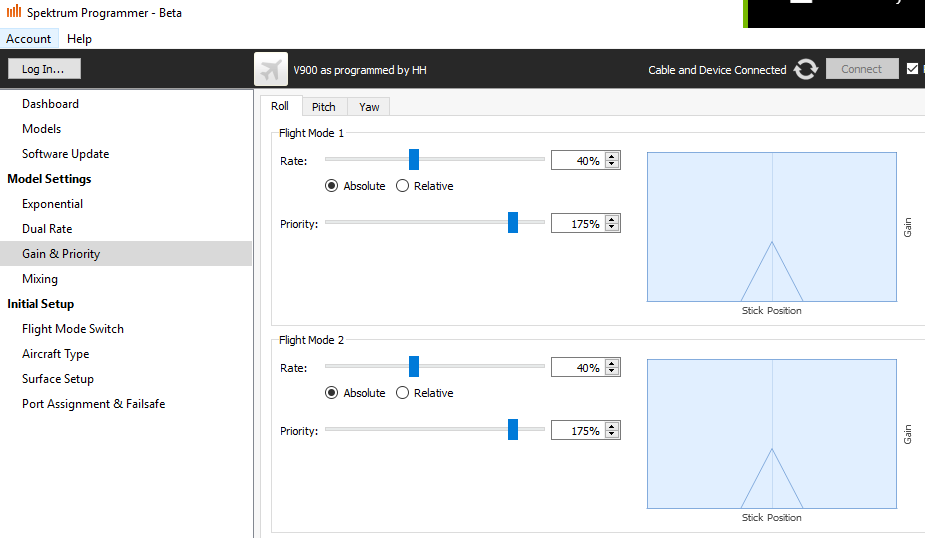The height and width of the screenshot is (538, 925).
Task: Switch to the Yaw tab
Action: 369,107
